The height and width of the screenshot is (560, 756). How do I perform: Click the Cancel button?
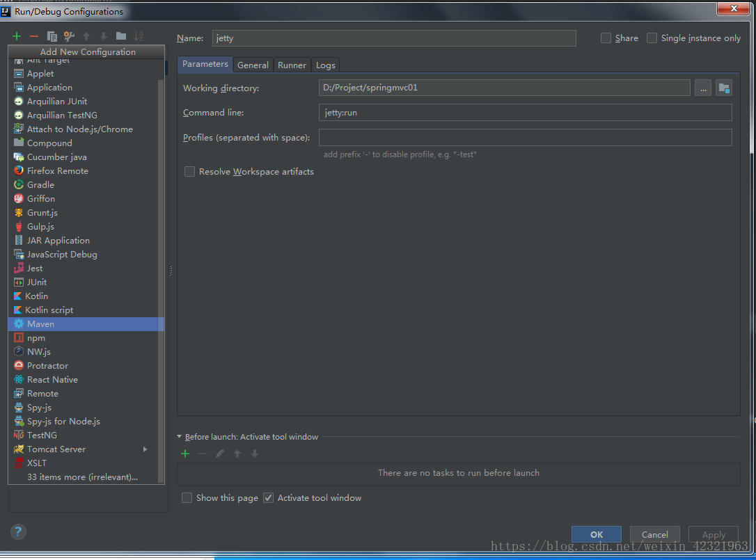point(655,534)
